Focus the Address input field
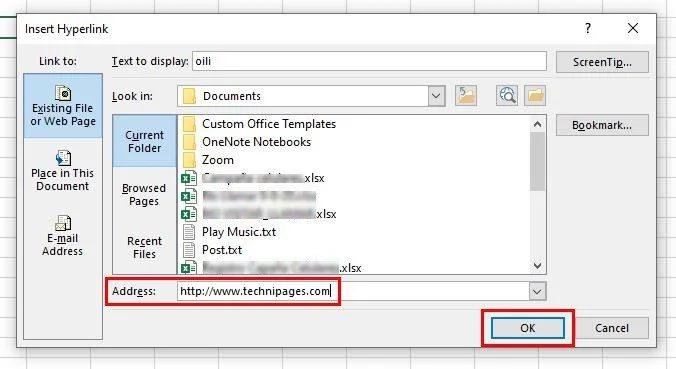The height and width of the screenshot is (369, 676). [353, 291]
